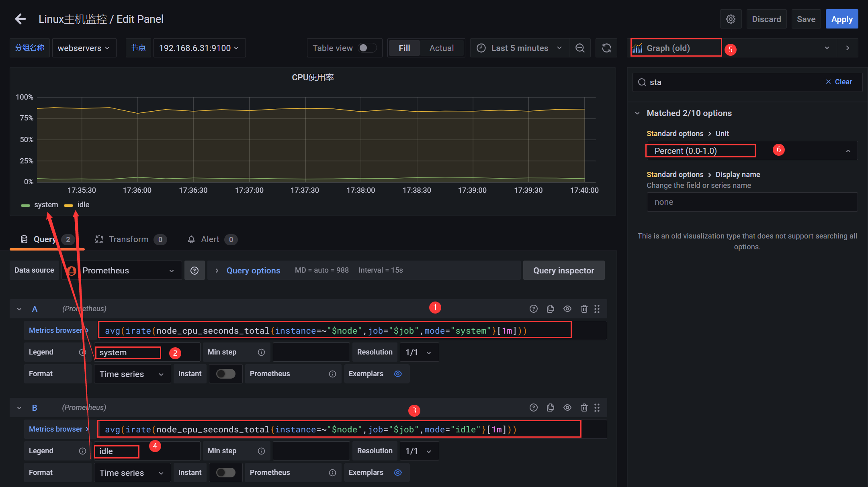Hide query A with eye icon
The image size is (868, 487).
pyautogui.click(x=567, y=309)
